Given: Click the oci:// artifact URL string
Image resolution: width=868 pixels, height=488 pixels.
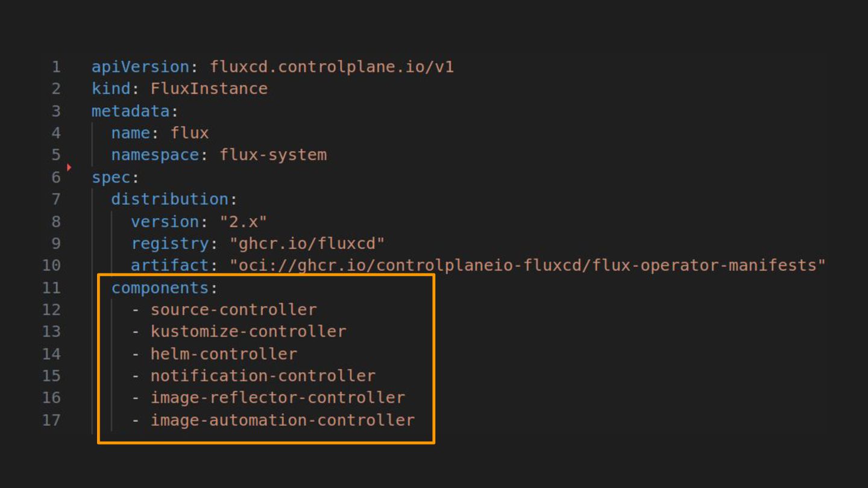Looking at the screenshot, I should pos(527,266).
